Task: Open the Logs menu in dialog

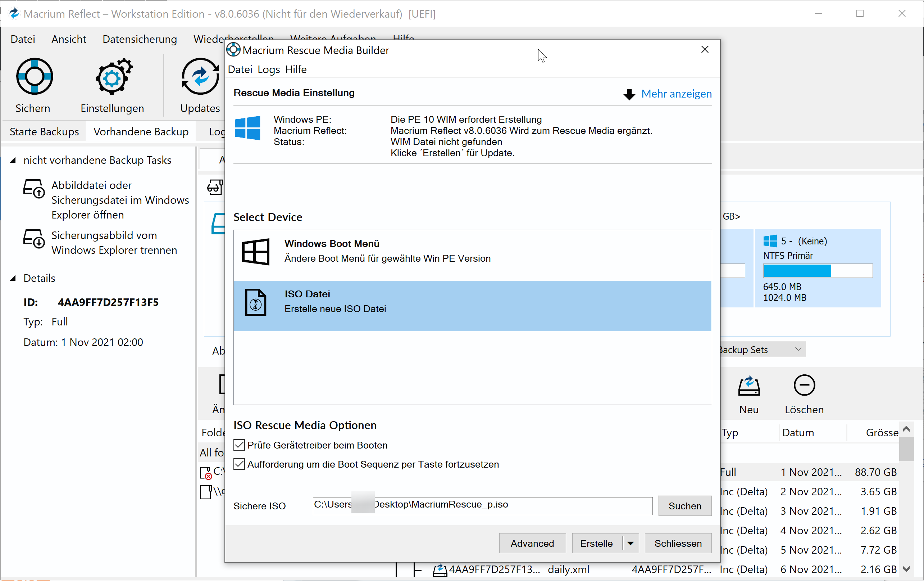Action: coord(269,69)
